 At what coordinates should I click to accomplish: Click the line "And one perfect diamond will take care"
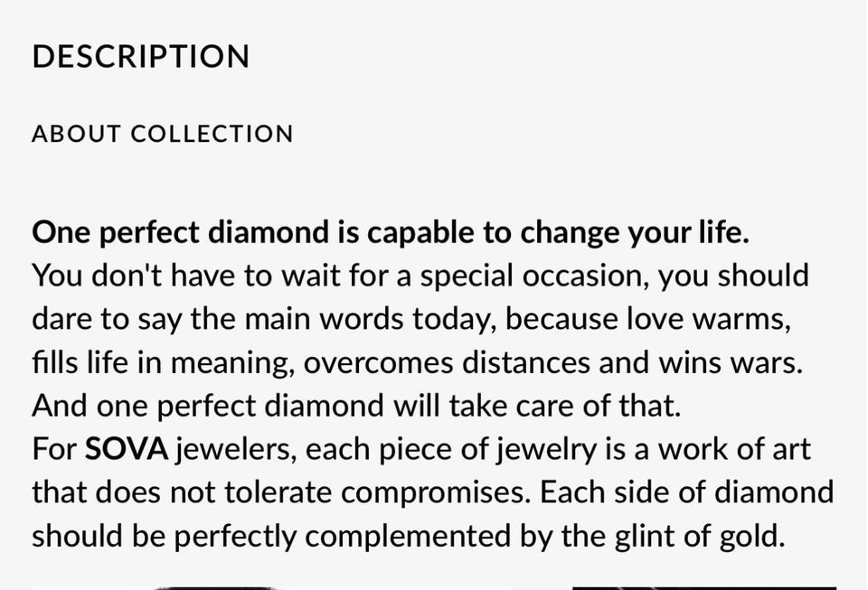[x=356, y=406]
